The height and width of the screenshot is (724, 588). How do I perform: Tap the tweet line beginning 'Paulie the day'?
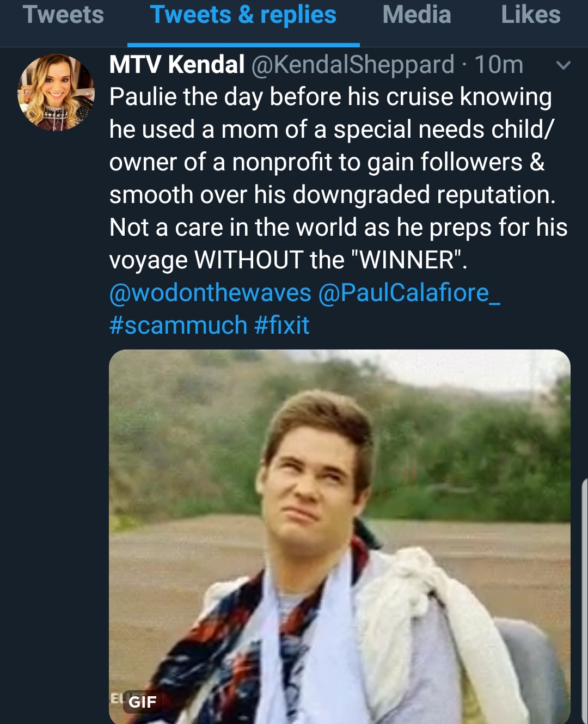330,97
